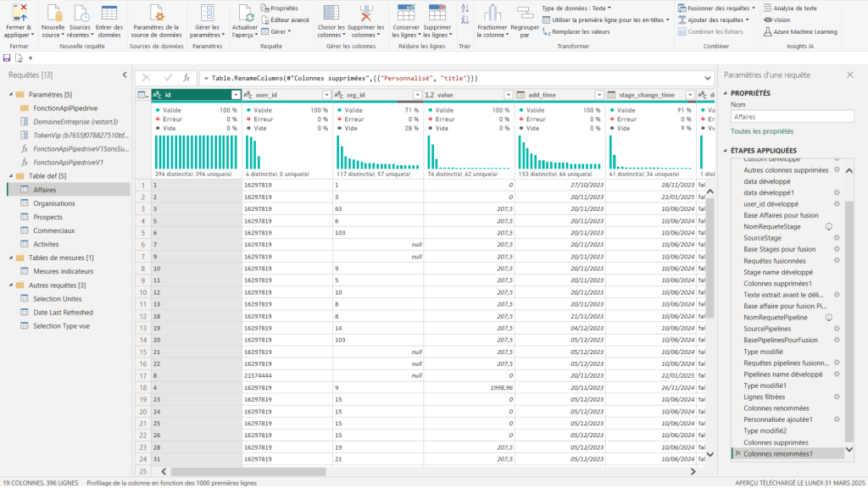868x488 pixels.
Task: Collapse the PROPRIÉTÉS section
Action: click(726, 93)
